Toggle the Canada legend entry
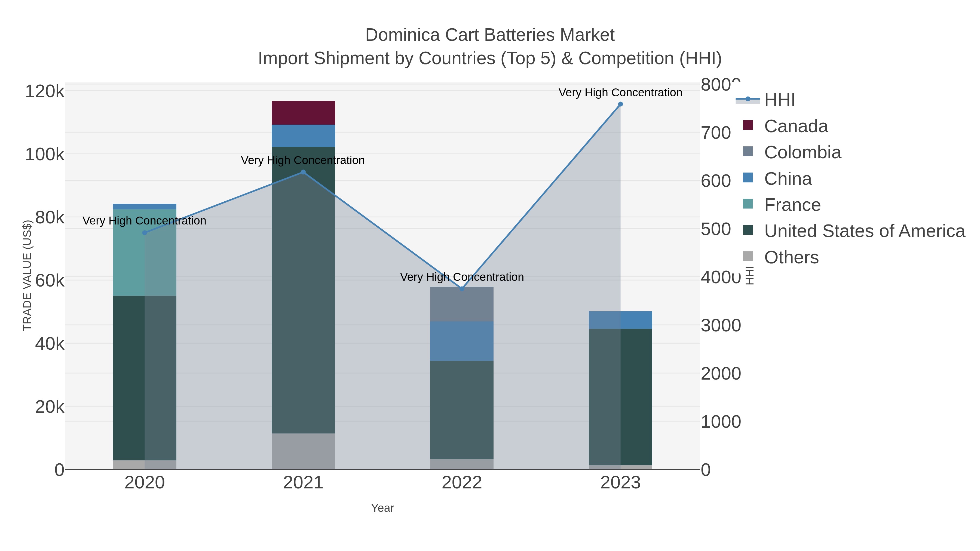 pos(785,126)
